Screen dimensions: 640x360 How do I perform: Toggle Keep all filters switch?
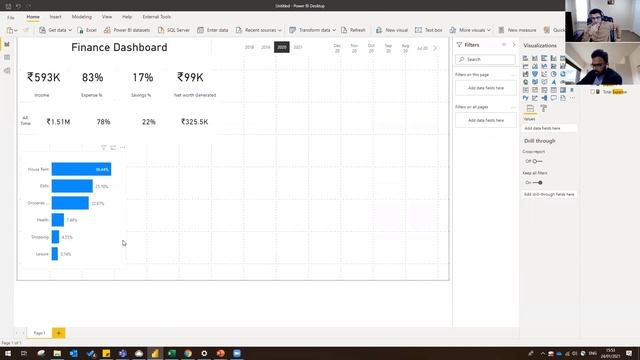click(537, 183)
